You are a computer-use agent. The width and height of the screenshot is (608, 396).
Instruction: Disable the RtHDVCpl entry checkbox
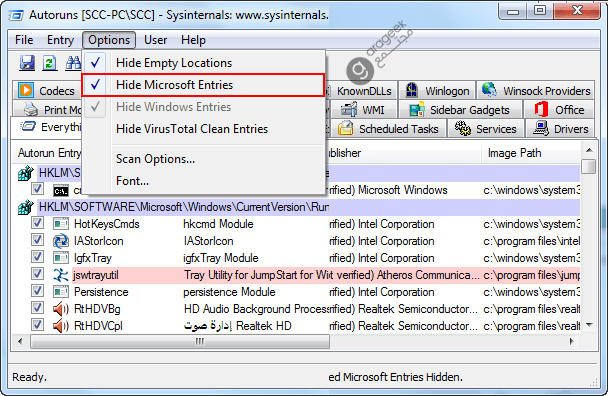pyautogui.click(x=37, y=325)
